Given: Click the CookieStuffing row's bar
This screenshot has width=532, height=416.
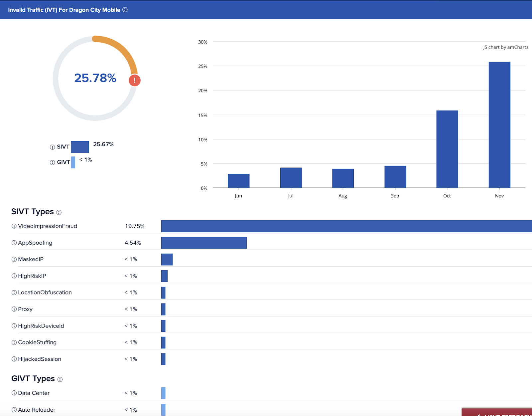Looking at the screenshot, I should [x=163, y=342].
